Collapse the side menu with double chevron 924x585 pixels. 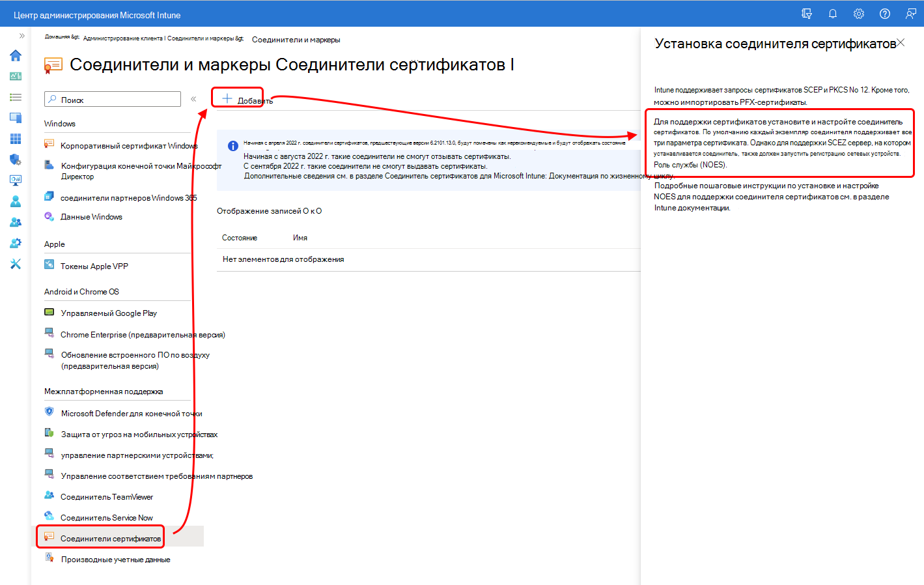tap(193, 99)
